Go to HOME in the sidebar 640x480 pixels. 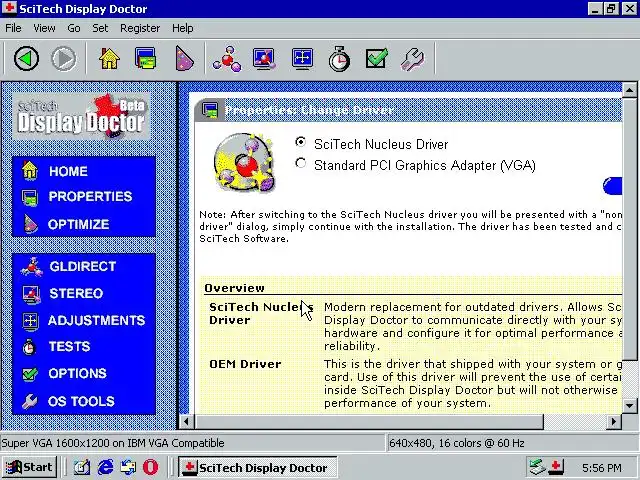pos(68,171)
